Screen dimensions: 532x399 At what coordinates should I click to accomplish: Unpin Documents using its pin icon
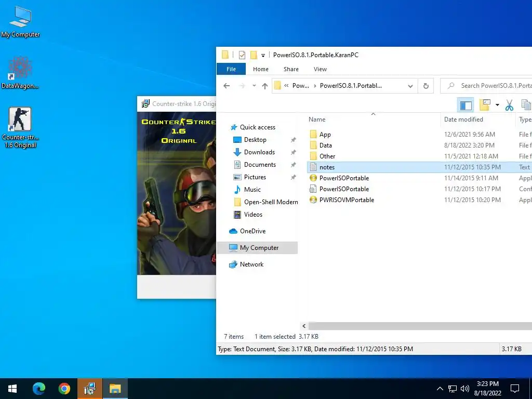pyautogui.click(x=293, y=165)
